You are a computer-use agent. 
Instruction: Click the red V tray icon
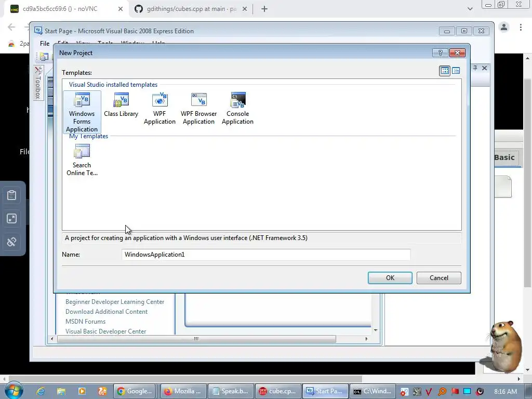click(x=429, y=392)
